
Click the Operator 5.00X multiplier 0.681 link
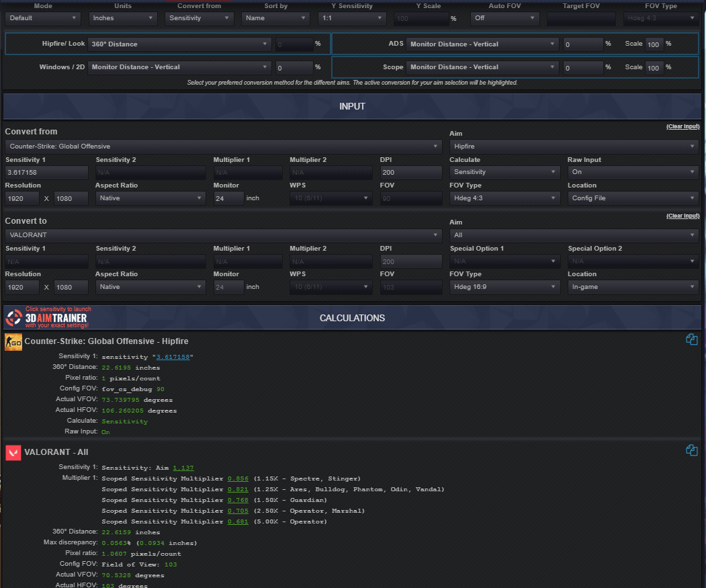click(x=238, y=521)
